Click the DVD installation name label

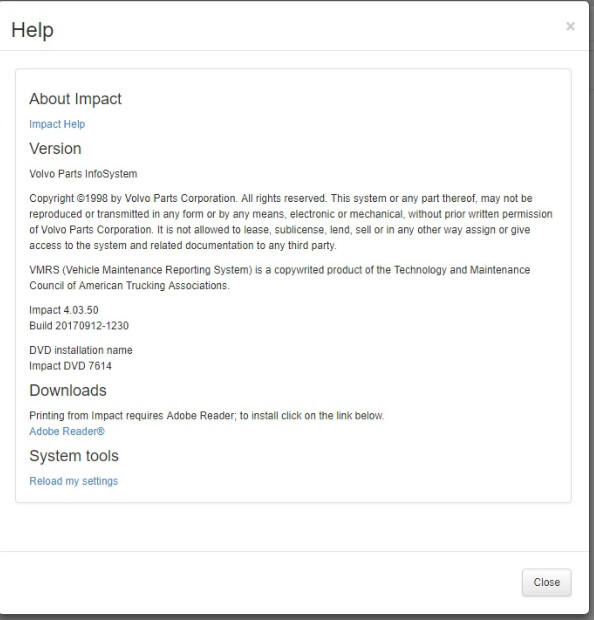pyautogui.click(x=81, y=350)
